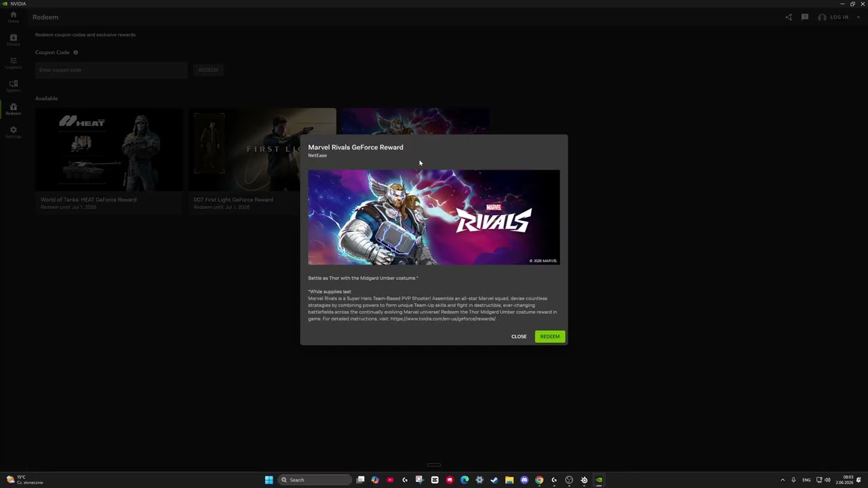Launch Copilot from the taskbar
The image size is (868, 488).
click(x=375, y=480)
